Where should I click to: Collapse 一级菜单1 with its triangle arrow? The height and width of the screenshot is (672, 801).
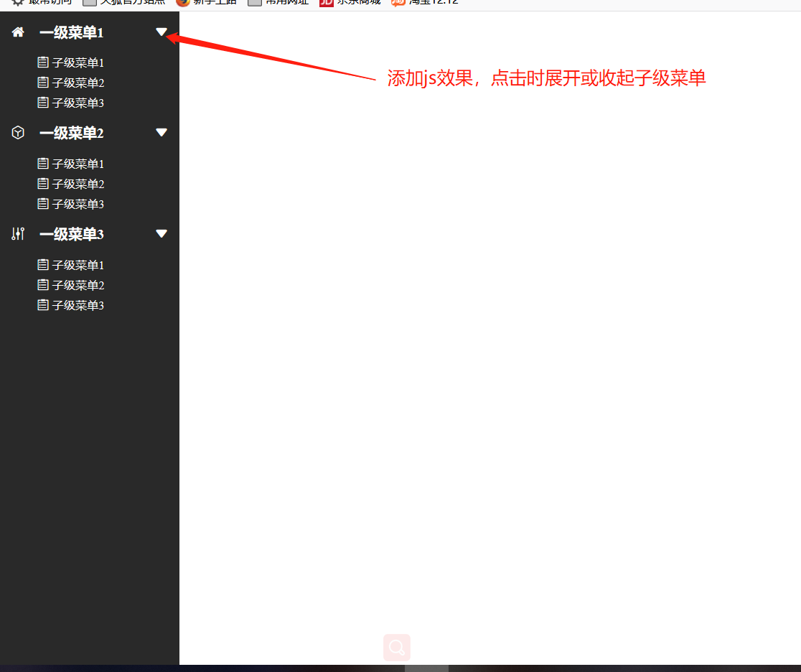pos(161,32)
